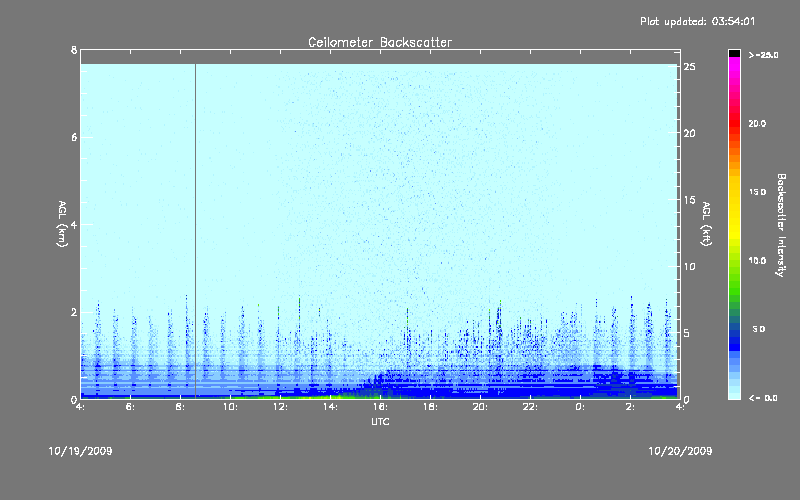This screenshot has height=500, width=800.
Task: Click the end date "10/20/2009"
Action: point(680,451)
